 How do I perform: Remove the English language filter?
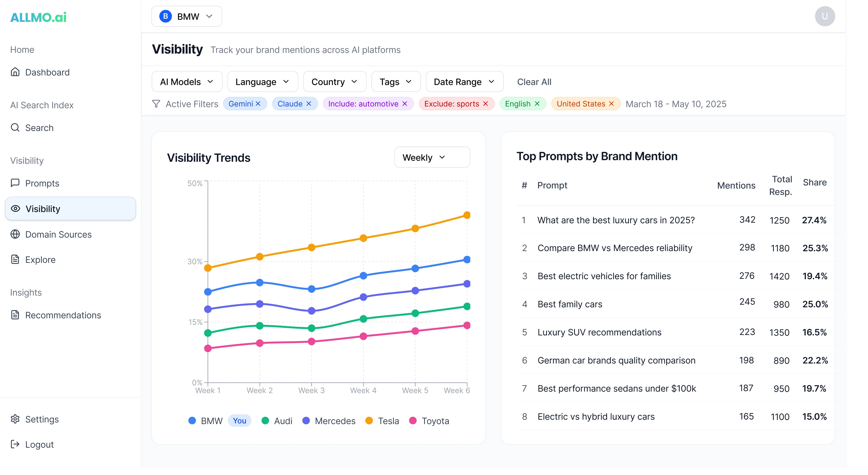[x=537, y=104]
